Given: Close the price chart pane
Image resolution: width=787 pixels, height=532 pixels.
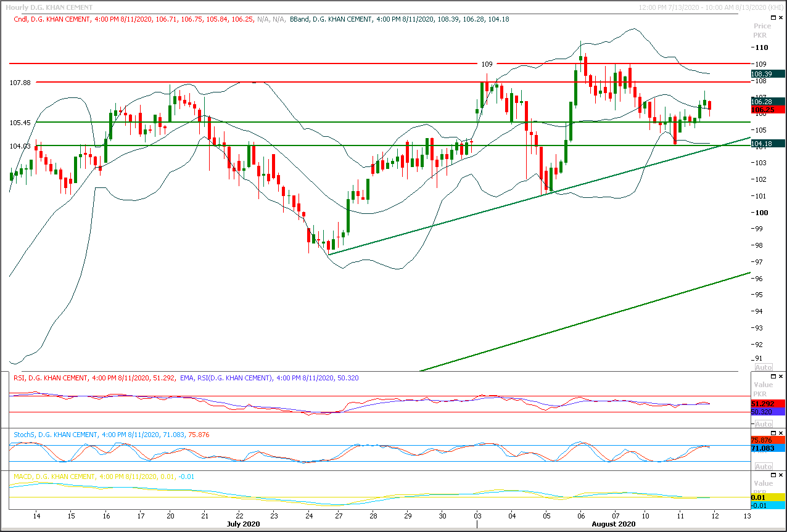Looking at the screenshot, I should tap(781, 18).
